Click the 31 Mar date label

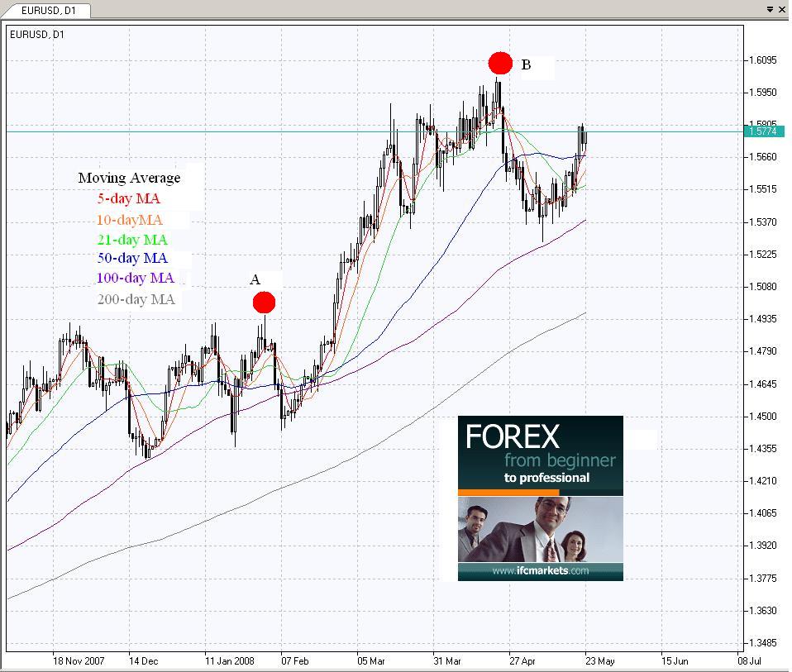(x=447, y=661)
